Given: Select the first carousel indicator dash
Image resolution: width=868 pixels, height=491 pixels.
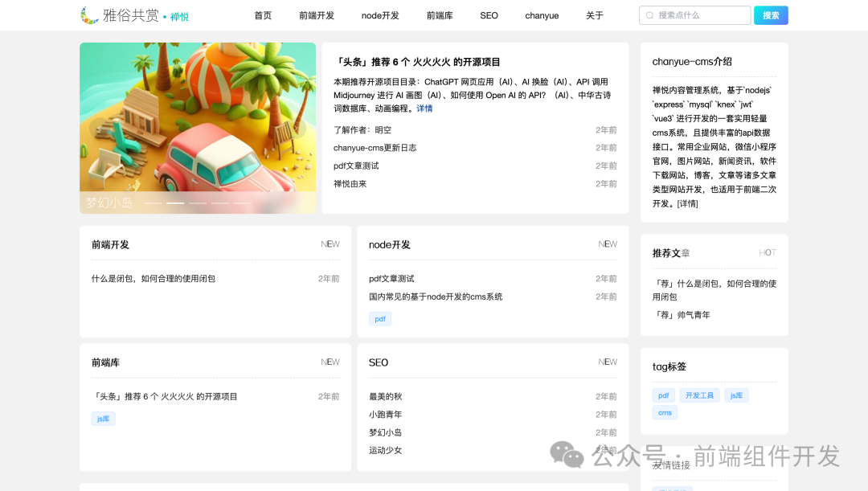Looking at the screenshot, I should pos(153,203).
